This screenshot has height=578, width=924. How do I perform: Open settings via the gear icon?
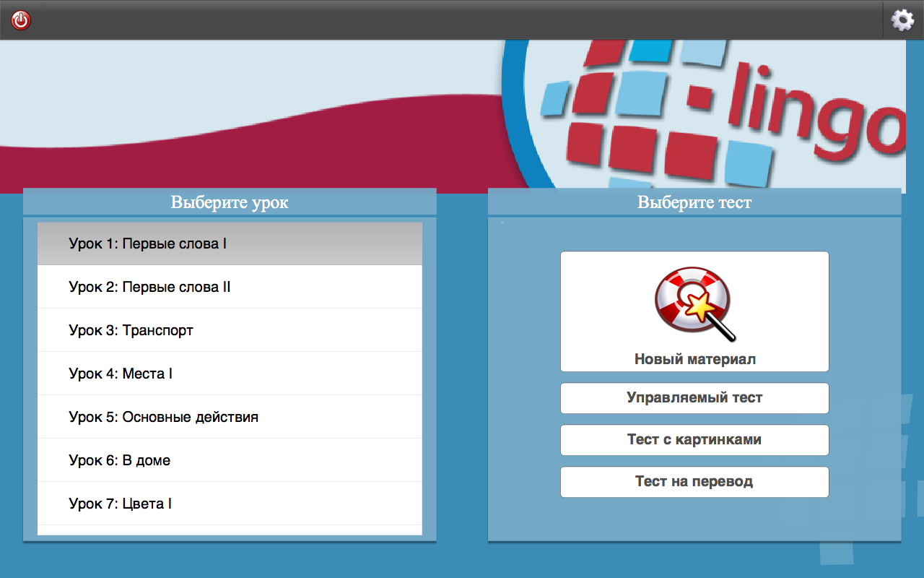point(902,20)
